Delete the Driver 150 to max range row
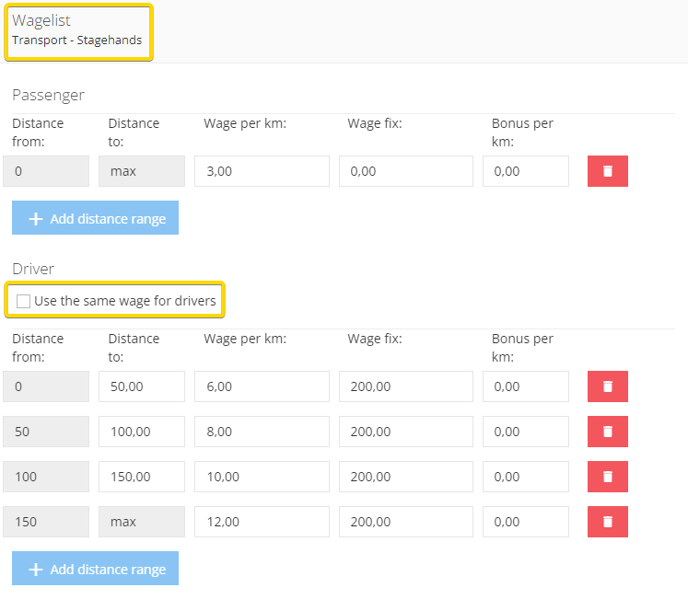688x611 pixels. [608, 522]
